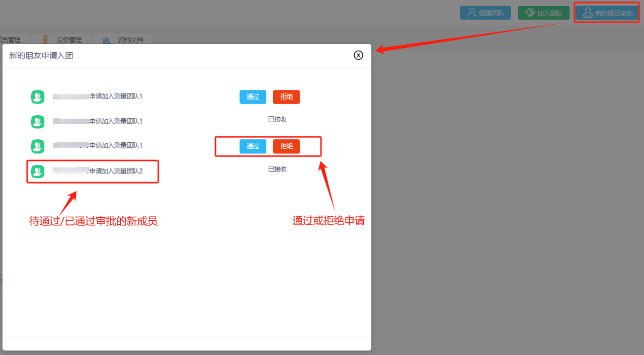Image resolution: width=644 pixels, height=355 pixels.
Task: Click the avatar icon of the 测量团队2 applicant
Action: (38, 171)
